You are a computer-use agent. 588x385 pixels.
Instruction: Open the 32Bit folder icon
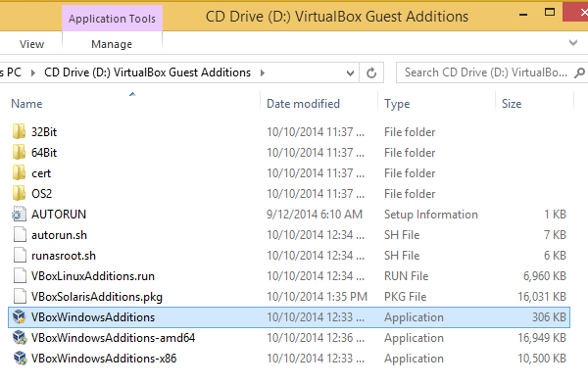pos(19,131)
